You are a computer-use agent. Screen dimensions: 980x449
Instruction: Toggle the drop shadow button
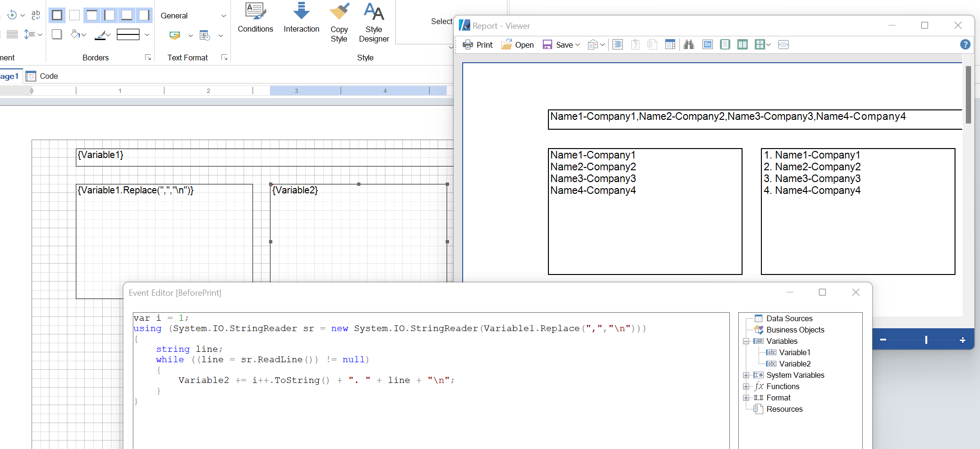[x=57, y=34]
